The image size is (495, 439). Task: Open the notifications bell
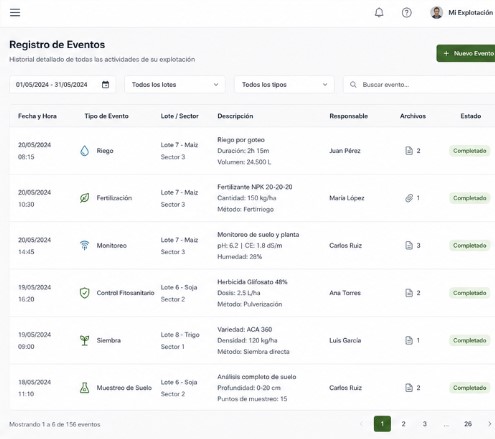tap(379, 13)
